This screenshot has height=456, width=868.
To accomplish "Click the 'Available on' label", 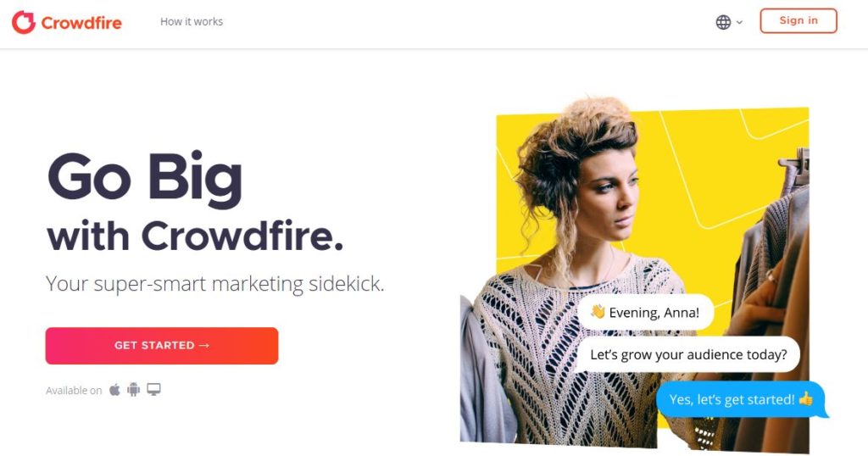I will click(x=74, y=390).
